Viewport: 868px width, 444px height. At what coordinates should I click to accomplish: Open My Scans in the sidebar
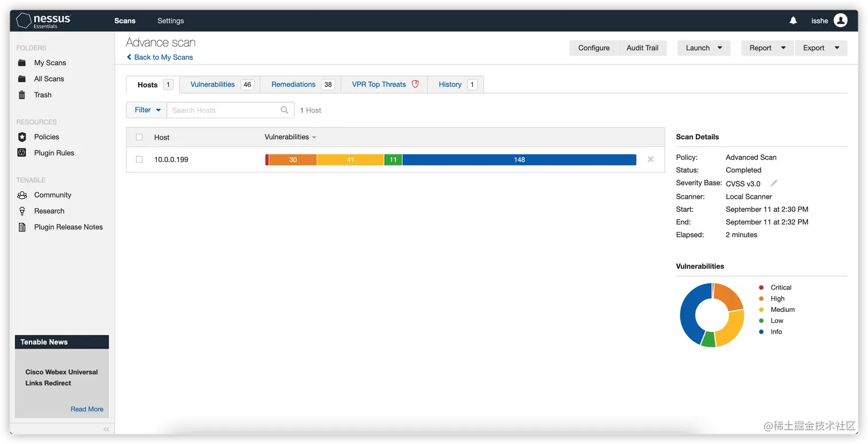(50, 63)
